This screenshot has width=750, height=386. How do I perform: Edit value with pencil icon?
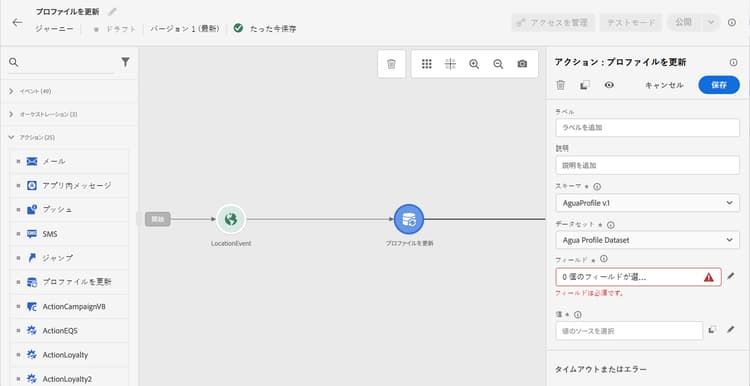730,330
